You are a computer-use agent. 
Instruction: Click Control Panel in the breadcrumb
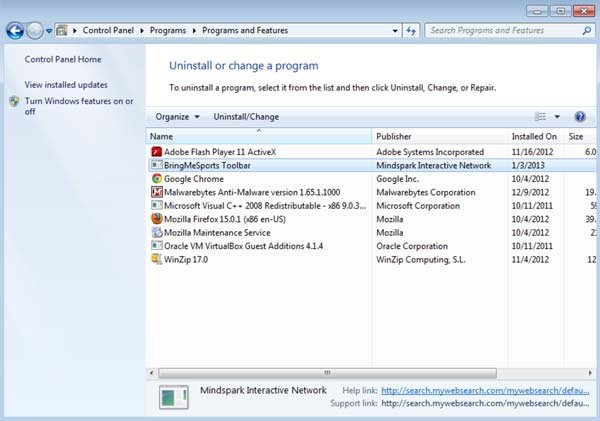(x=108, y=30)
